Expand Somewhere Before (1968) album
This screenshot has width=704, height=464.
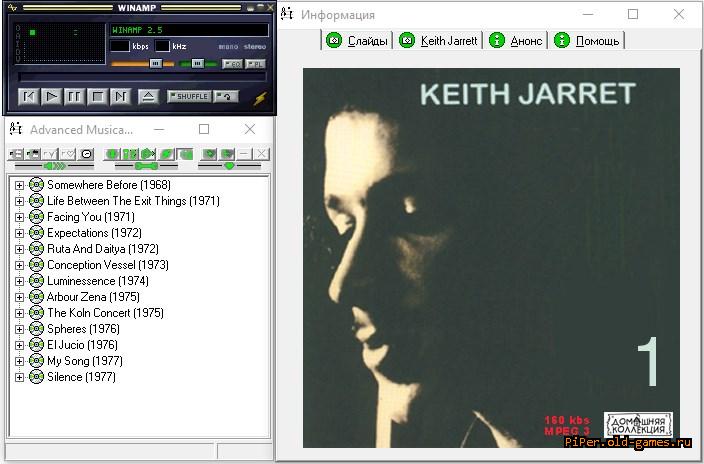pyautogui.click(x=19, y=185)
